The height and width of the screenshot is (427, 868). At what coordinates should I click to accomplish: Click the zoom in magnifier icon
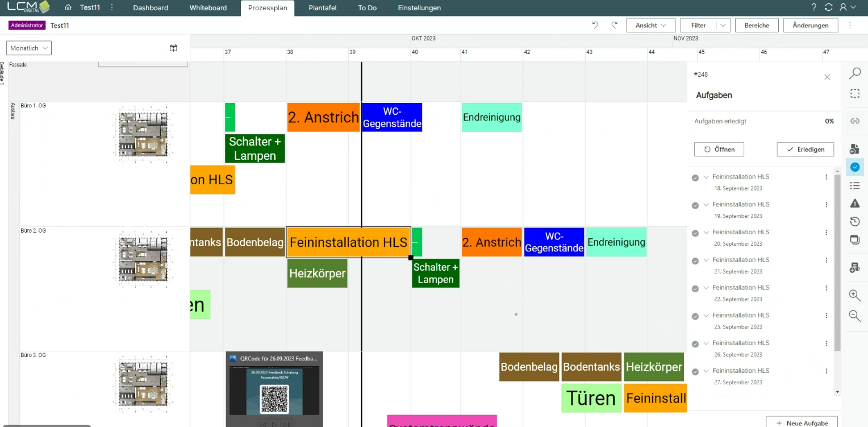854,295
